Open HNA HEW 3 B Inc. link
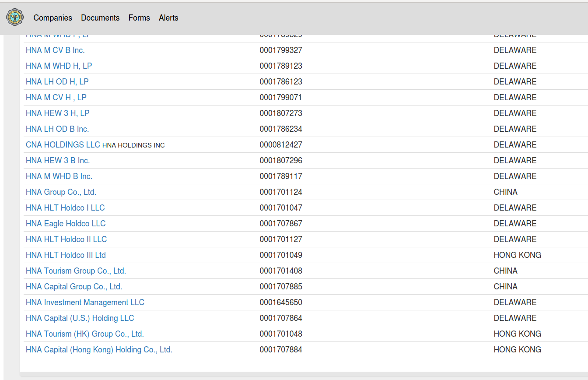The image size is (588, 380). coord(58,161)
